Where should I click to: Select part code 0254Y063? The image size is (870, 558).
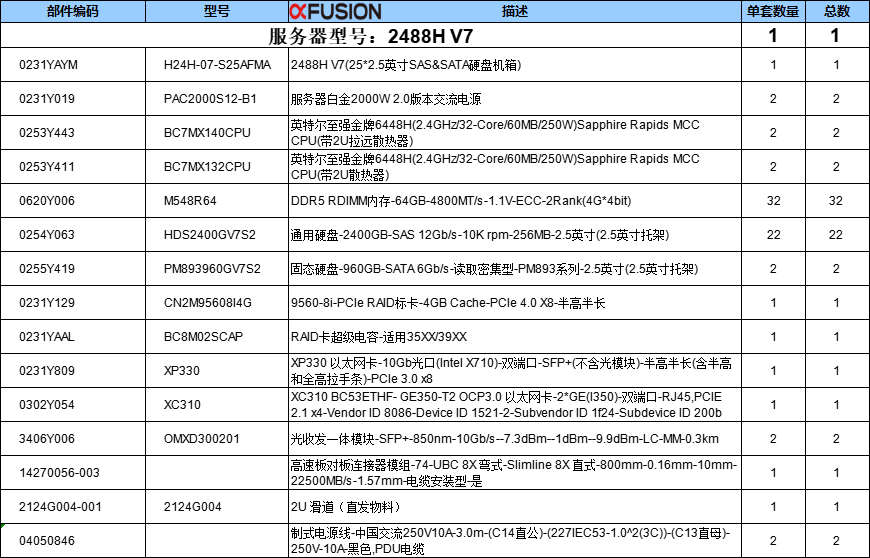47,235
